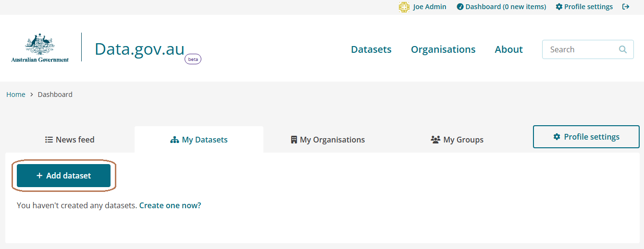
Task: Click the Add dataset button
Action: 63,176
